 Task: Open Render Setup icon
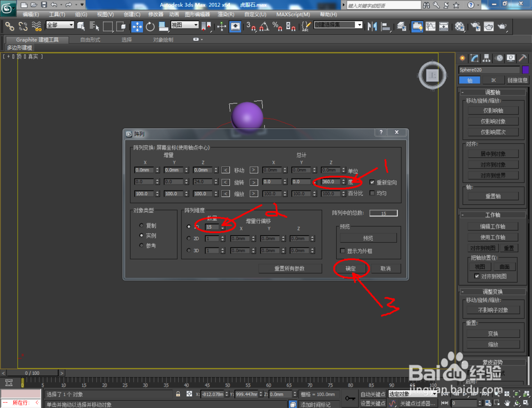click(475, 26)
